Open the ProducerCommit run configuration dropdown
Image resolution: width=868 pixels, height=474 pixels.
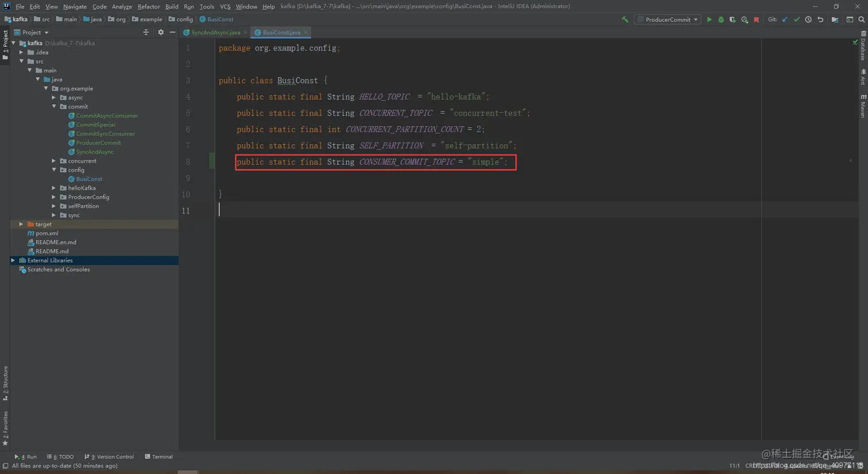pos(668,20)
